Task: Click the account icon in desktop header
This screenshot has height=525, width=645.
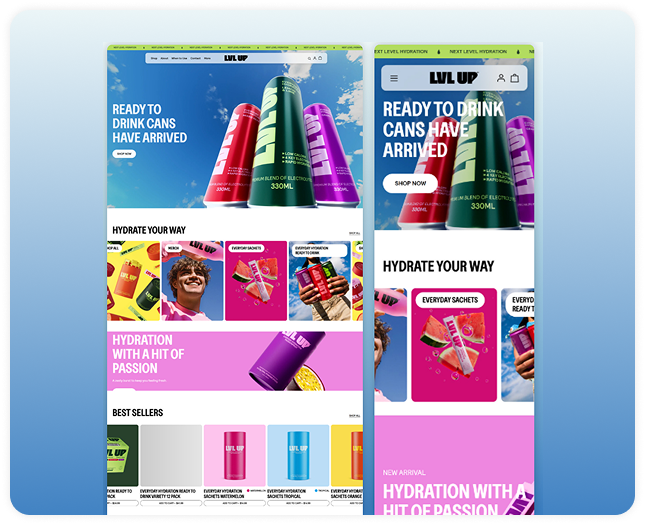Action: tap(315, 59)
